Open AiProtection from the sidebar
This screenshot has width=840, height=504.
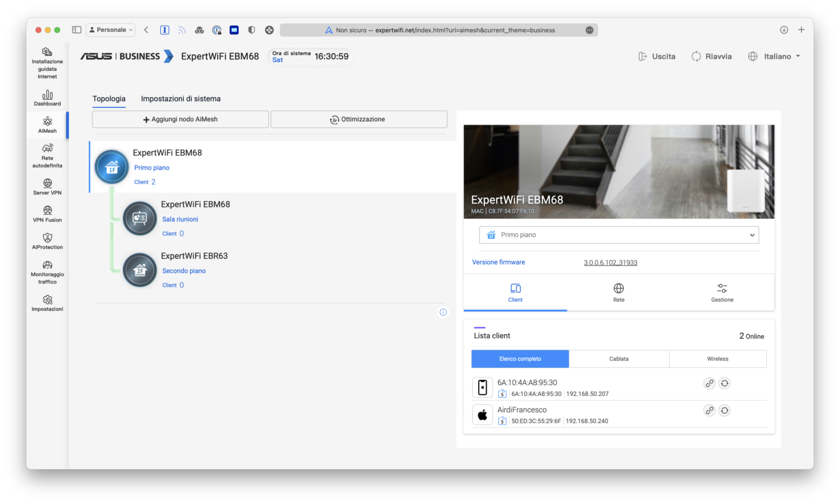pyautogui.click(x=47, y=241)
